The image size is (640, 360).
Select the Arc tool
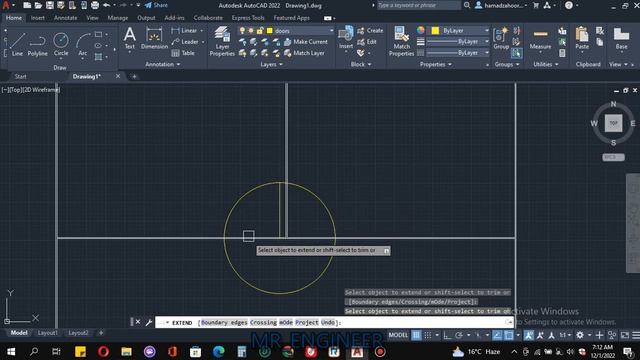[x=82, y=44]
